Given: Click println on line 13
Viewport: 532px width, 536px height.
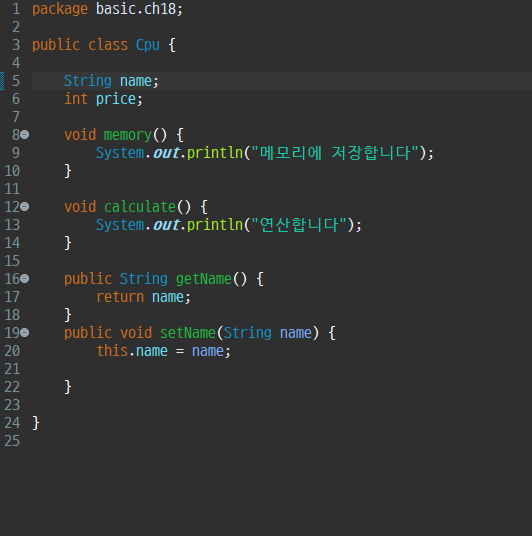Looking at the screenshot, I should (215, 225).
